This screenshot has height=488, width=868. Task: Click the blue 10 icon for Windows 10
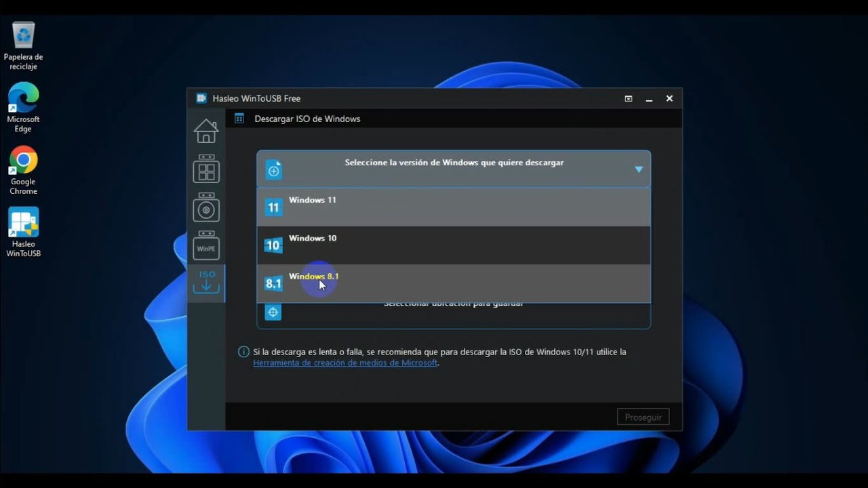(273, 245)
